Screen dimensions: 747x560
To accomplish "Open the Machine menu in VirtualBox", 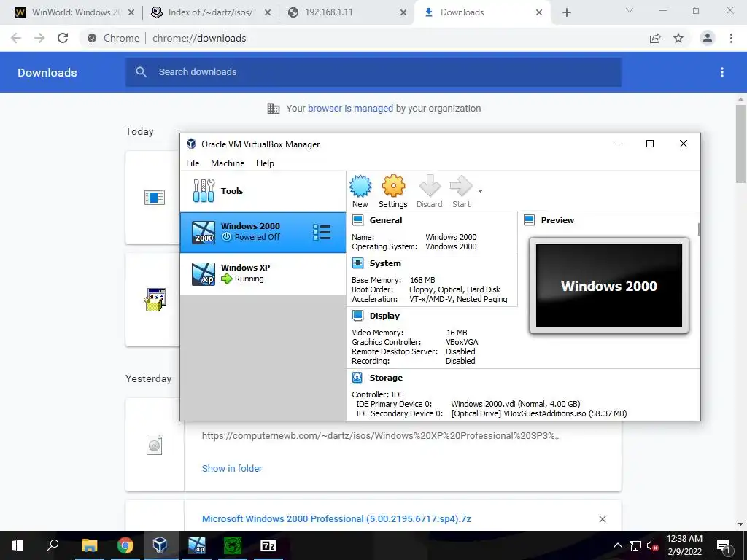I will [x=228, y=163].
